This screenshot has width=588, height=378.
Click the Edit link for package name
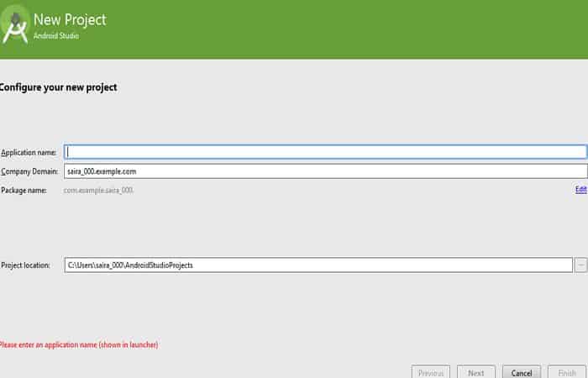581,189
